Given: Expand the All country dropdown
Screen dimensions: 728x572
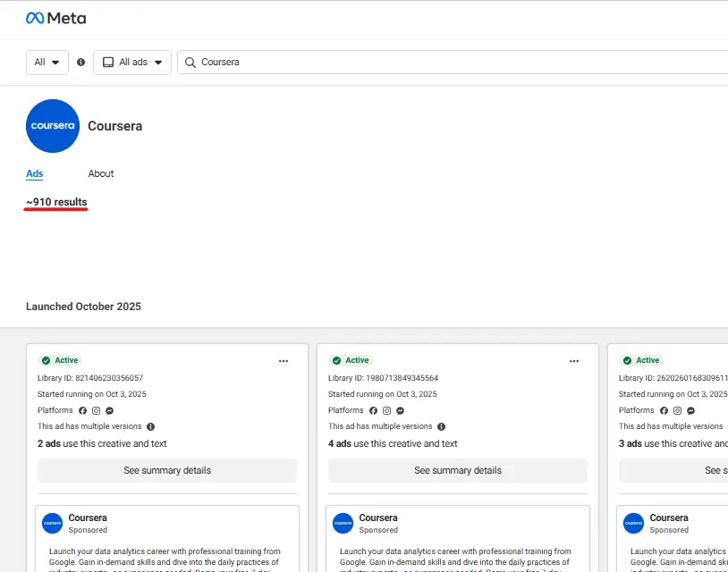Looking at the screenshot, I should [x=47, y=63].
